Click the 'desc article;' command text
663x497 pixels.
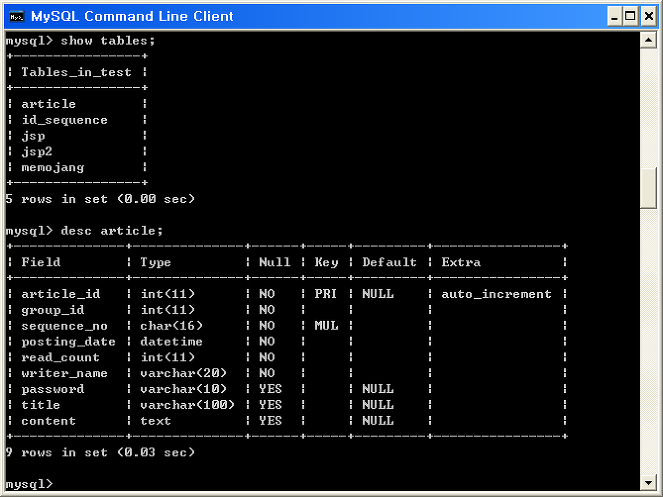click(112, 231)
